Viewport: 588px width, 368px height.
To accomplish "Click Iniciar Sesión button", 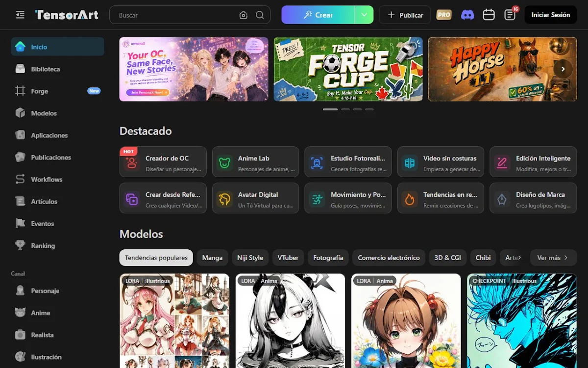I will pos(551,15).
